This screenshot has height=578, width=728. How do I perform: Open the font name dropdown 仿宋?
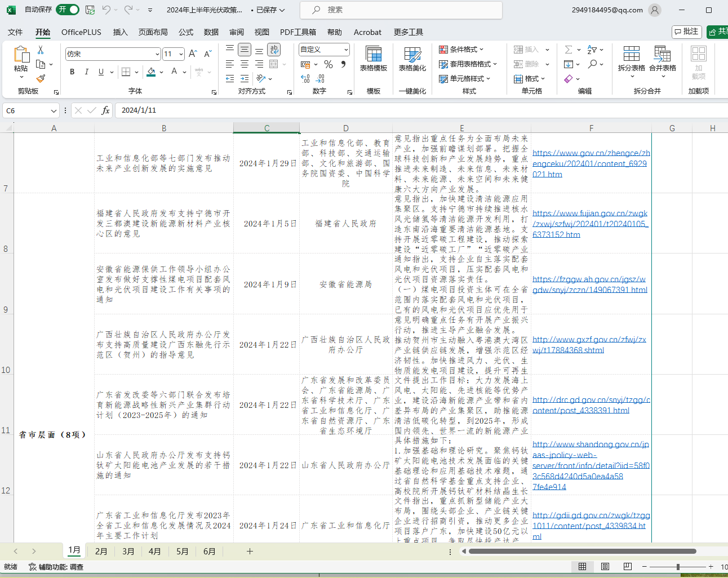[x=157, y=54]
